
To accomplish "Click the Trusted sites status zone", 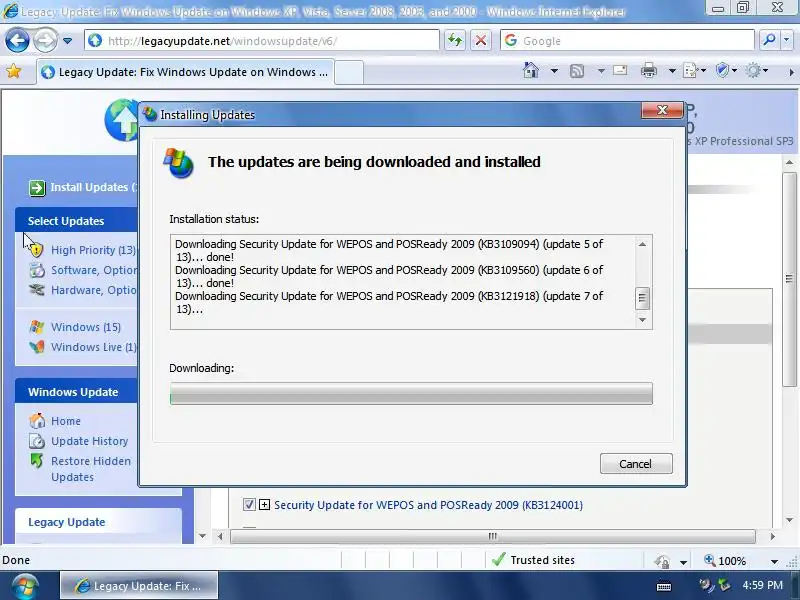I will 533,560.
